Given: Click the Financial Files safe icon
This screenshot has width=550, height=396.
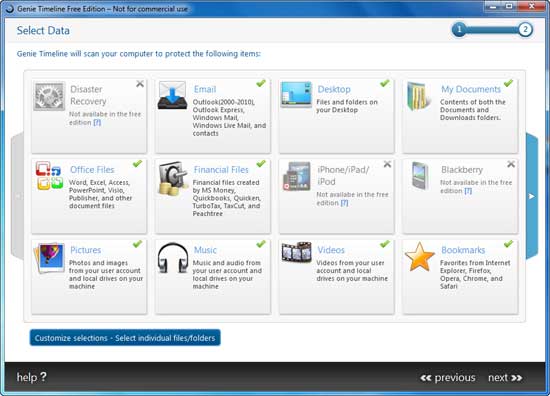Looking at the screenshot, I should click(173, 178).
